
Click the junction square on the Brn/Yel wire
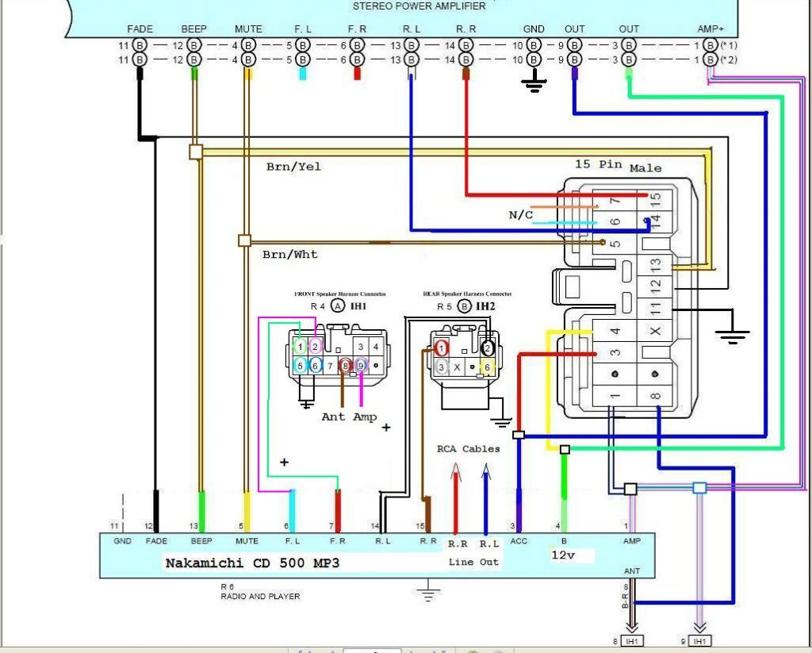coord(196,152)
